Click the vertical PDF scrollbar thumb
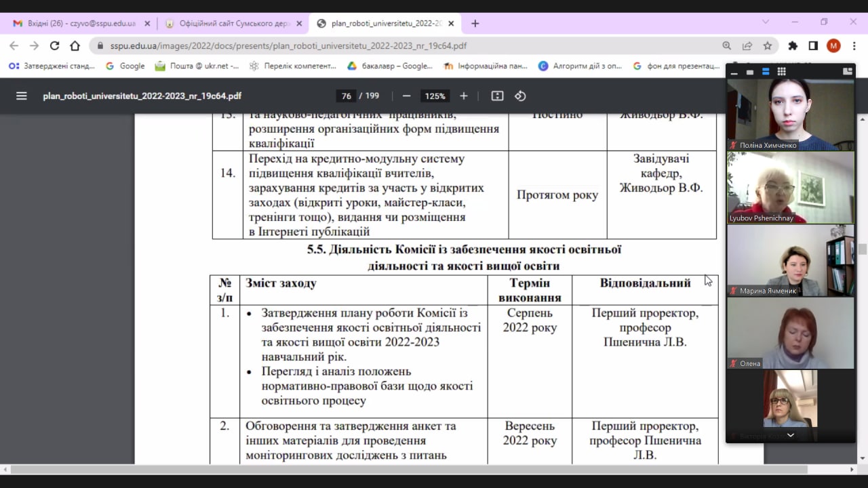 pyautogui.click(x=863, y=249)
